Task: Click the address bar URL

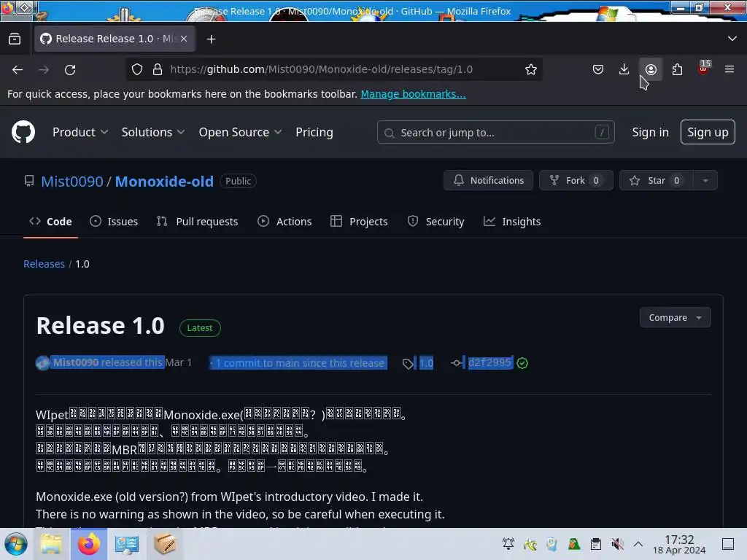Action: (322, 69)
